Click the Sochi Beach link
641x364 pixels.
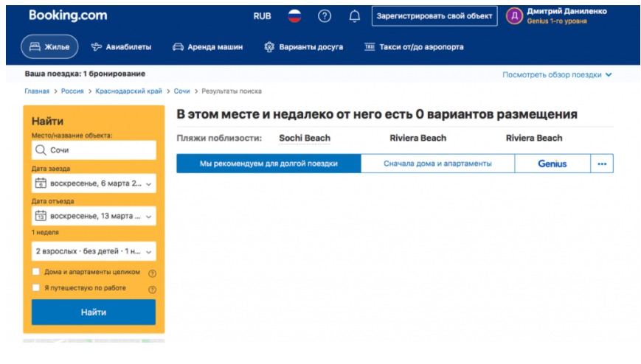point(305,139)
